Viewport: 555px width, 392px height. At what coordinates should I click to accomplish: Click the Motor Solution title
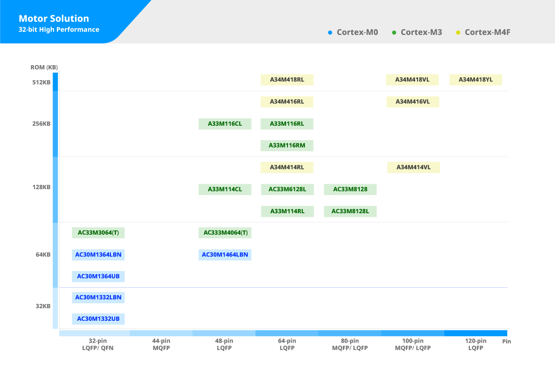tap(54, 18)
